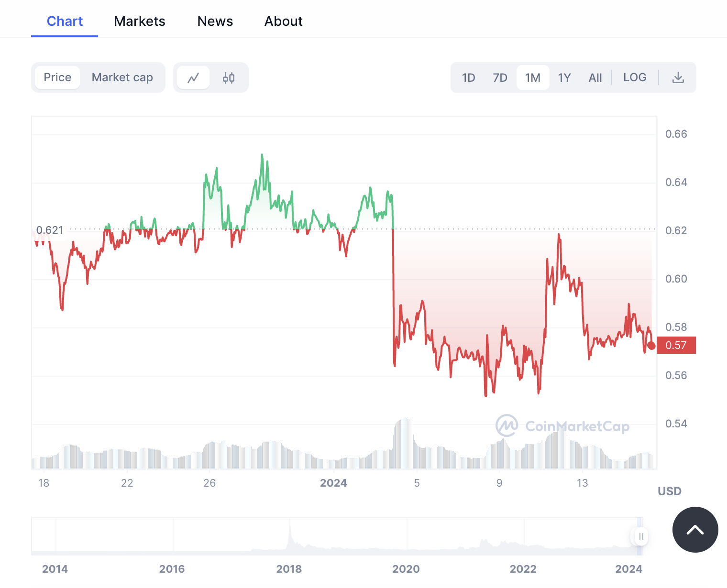Click date label 5 on axis
Viewport: 727px width, 588px height.
[x=417, y=483]
